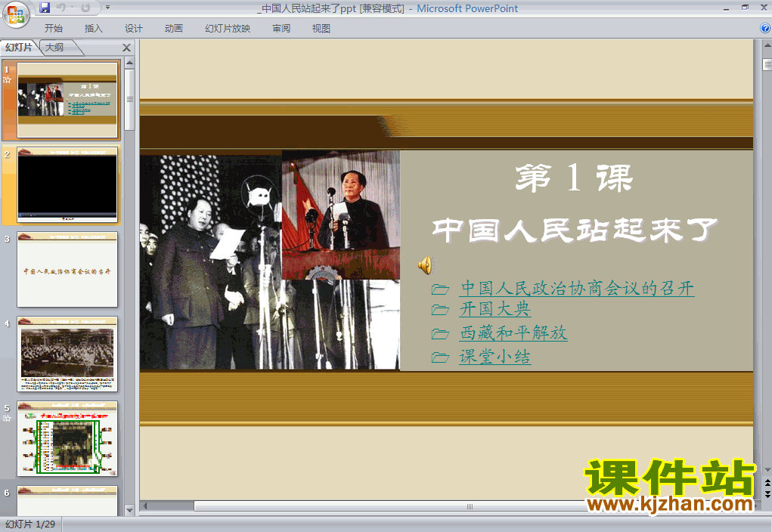Select the color podium photo on slide

(x=341, y=215)
